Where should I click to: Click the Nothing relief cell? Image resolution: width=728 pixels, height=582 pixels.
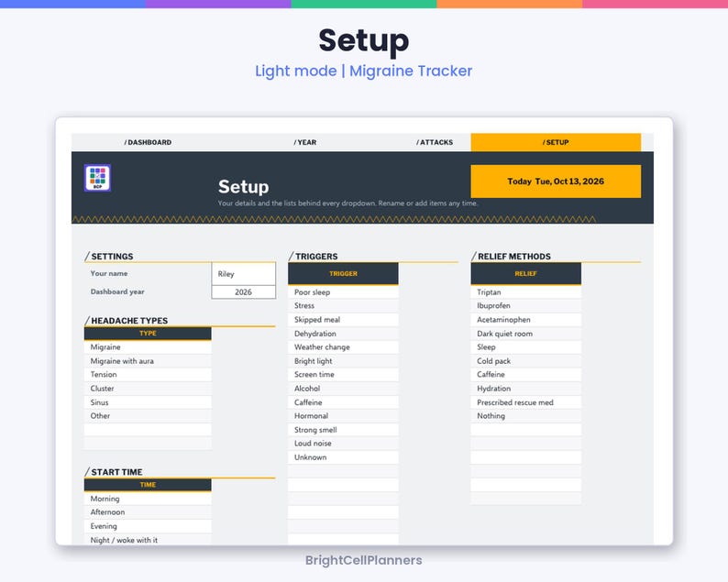[x=525, y=416]
